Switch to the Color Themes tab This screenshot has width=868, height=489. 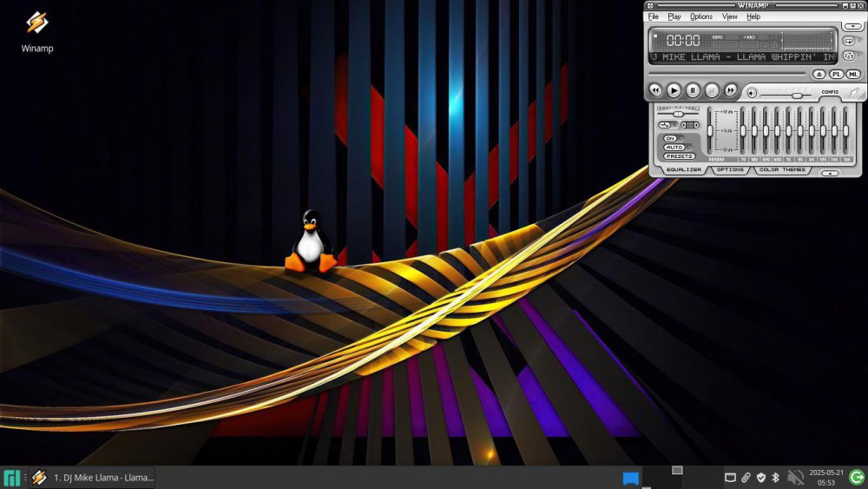(x=781, y=170)
